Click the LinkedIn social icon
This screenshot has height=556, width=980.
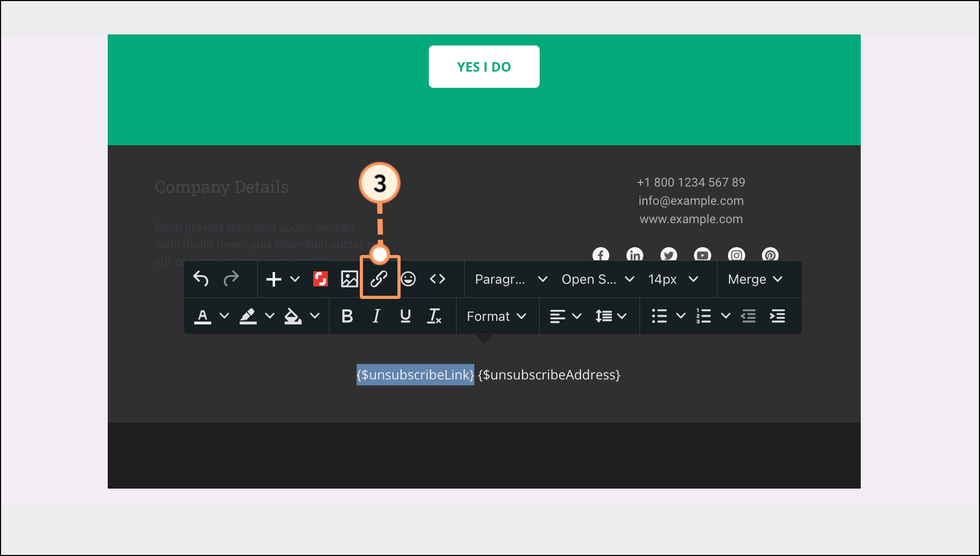point(635,254)
